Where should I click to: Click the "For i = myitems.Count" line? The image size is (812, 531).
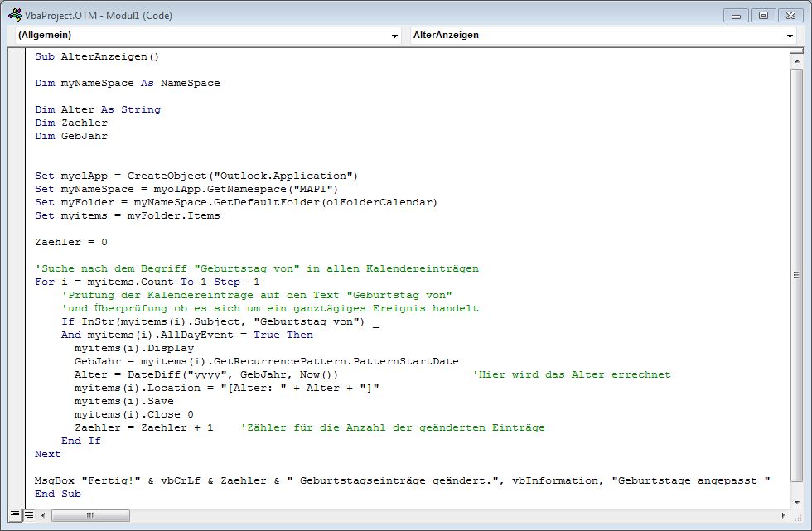coord(147,282)
